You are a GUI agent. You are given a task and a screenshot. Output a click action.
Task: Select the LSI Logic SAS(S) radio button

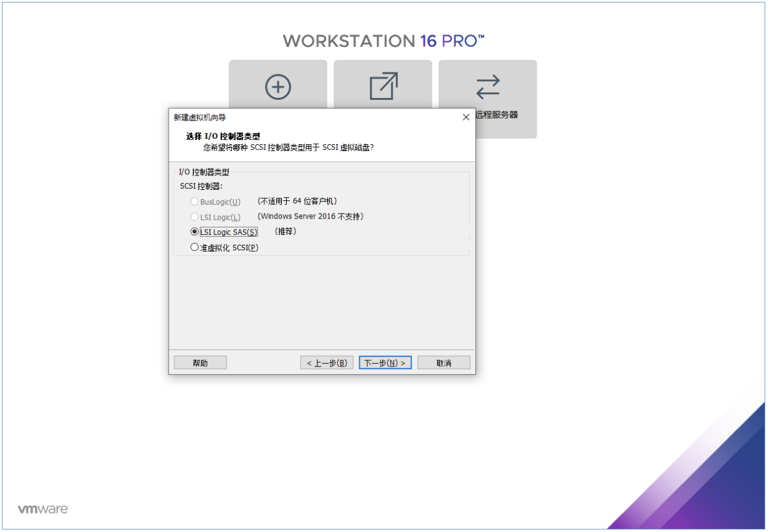tap(195, 232)
